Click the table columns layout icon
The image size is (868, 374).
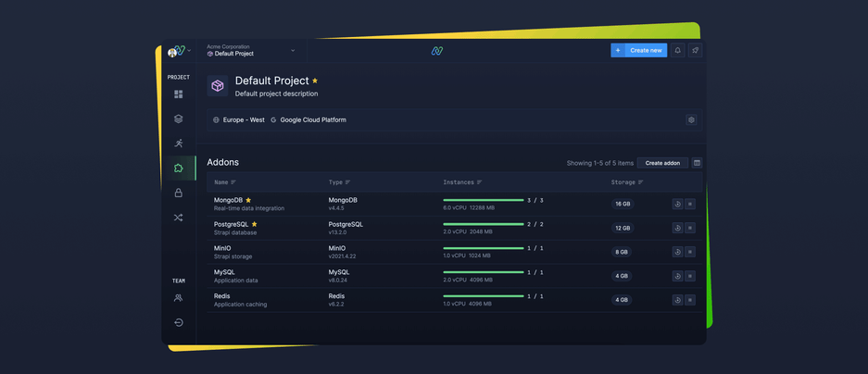click(x=697, y=163)
